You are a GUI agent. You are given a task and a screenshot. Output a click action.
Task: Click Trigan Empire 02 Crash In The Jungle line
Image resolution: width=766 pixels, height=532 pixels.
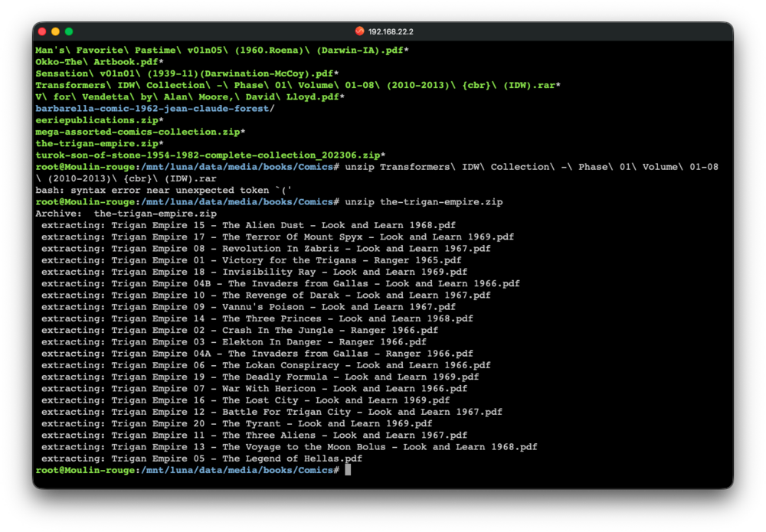pyautogui.click(x=239, y=331)
